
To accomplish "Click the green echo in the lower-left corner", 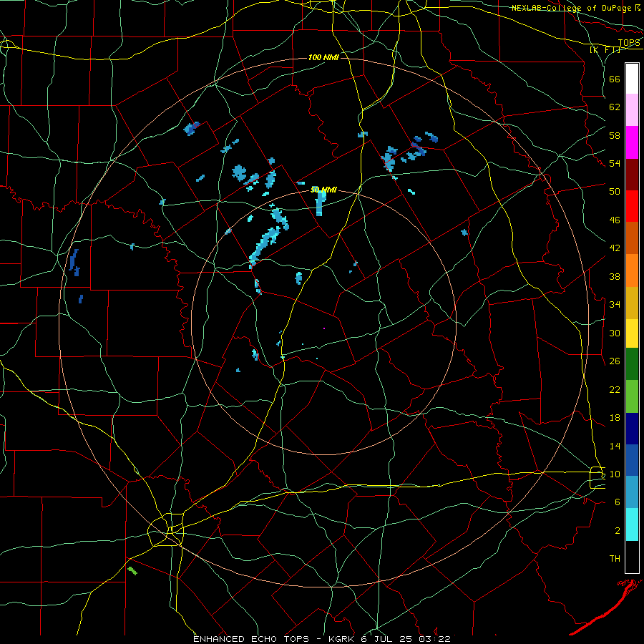I will [132, 570].
